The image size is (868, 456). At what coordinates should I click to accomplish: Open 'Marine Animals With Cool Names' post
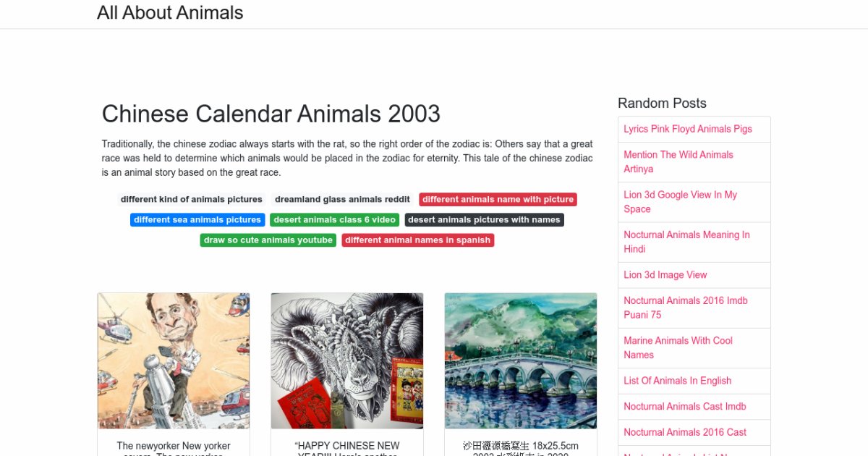[678, 347]
